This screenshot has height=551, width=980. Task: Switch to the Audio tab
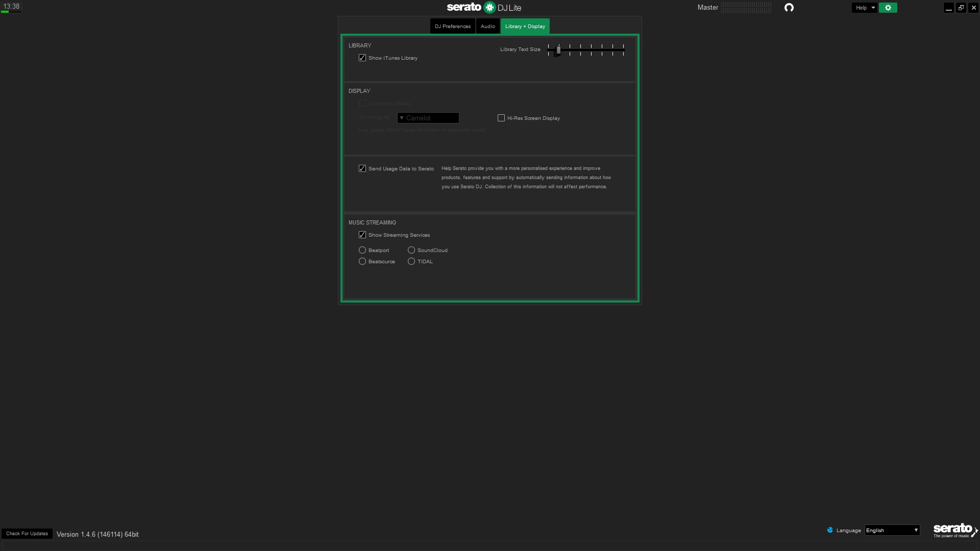487,27
